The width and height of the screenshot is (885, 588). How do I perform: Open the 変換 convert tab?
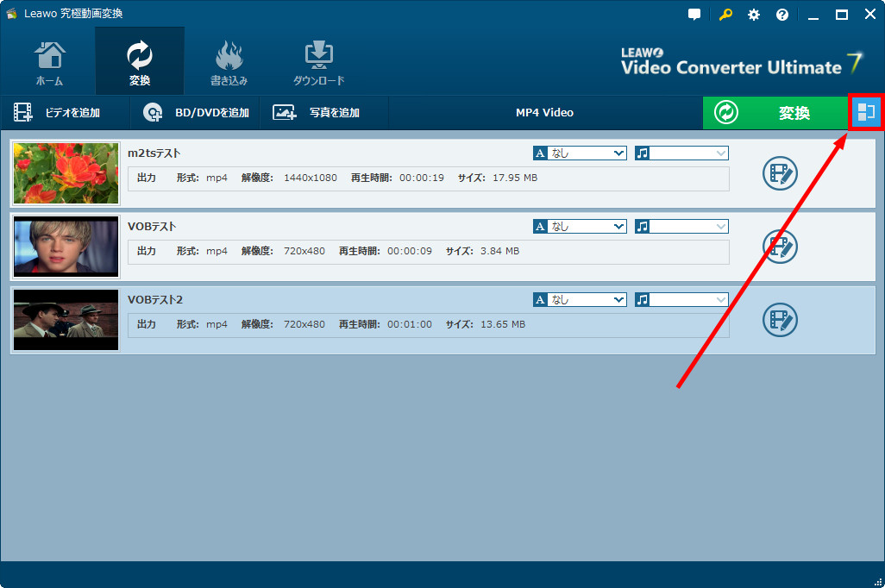140,62
